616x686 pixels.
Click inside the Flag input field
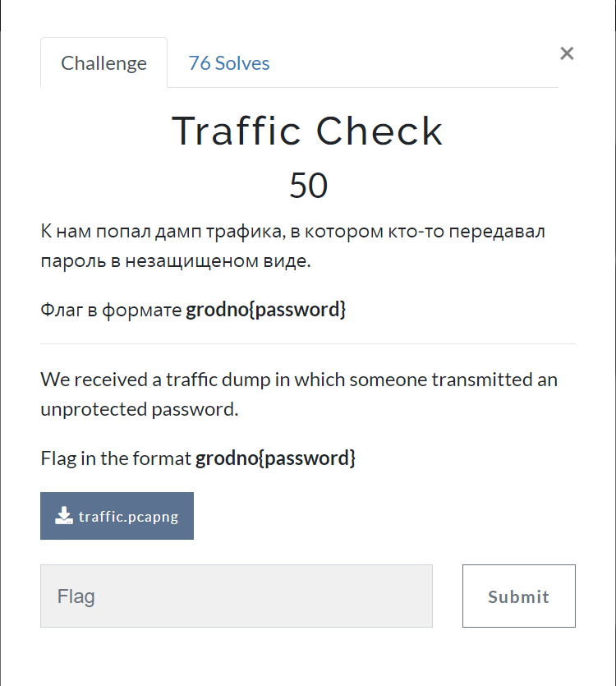pyautogui.click(x=236, y=596)
